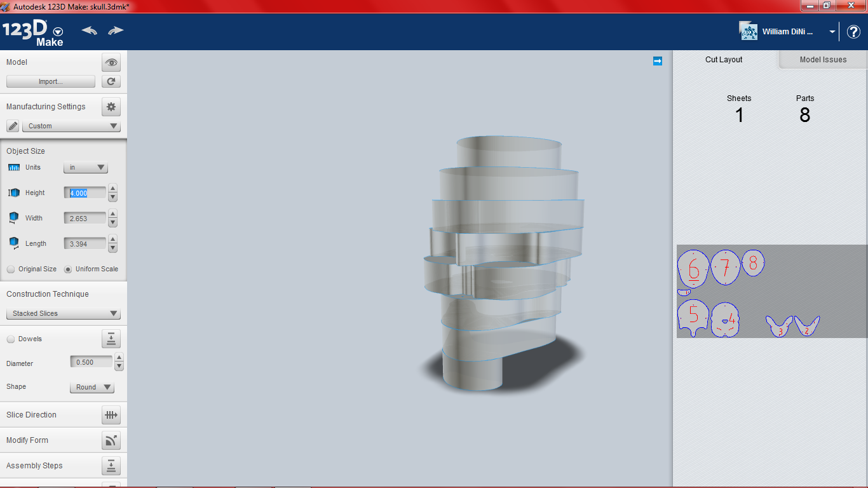
Task: Open the 123D Make logo menu arrow
Action: pyautogui.click(x=58, y=31)
